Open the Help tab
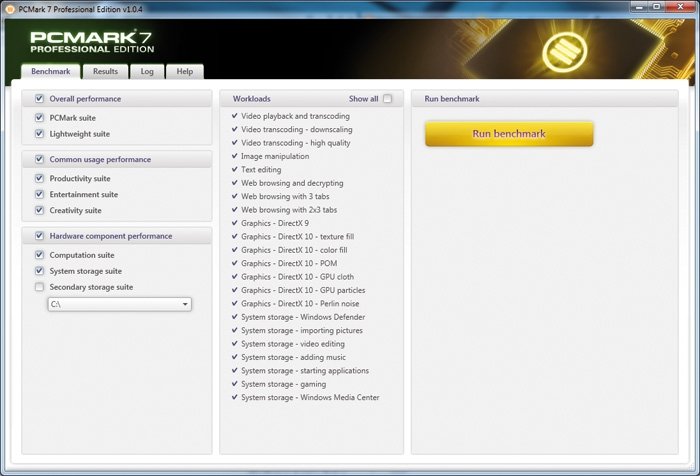The height and width of the screenshot is (476, 700). point(185,71)
